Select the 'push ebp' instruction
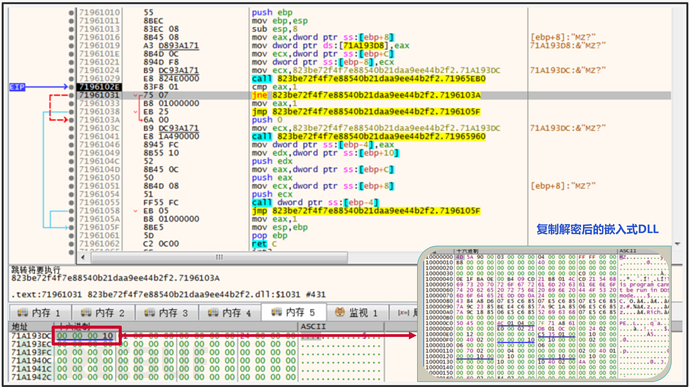The image size is (690, 387). coord(272,13)
